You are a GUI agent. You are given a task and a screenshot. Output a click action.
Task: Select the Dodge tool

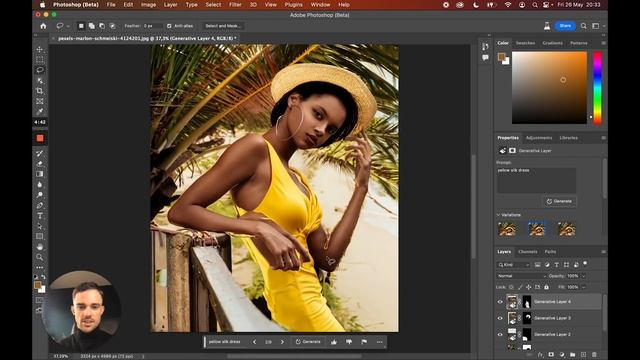(x=40, y=195)
